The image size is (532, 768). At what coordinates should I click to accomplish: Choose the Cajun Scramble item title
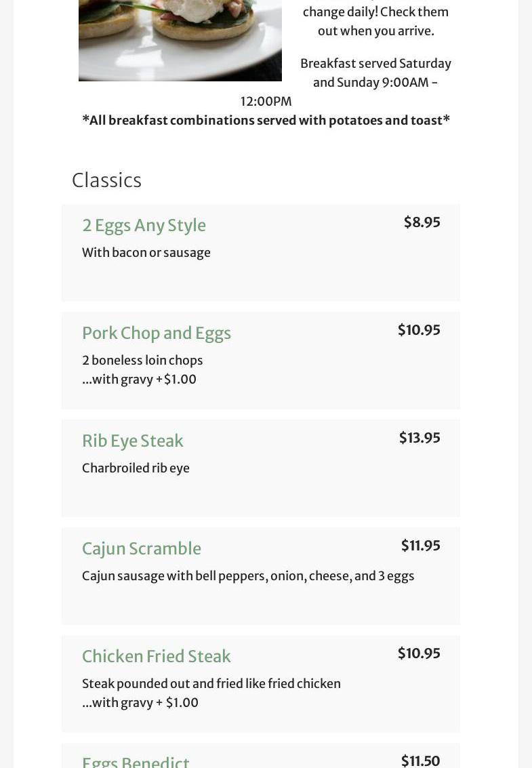[142, 548]
